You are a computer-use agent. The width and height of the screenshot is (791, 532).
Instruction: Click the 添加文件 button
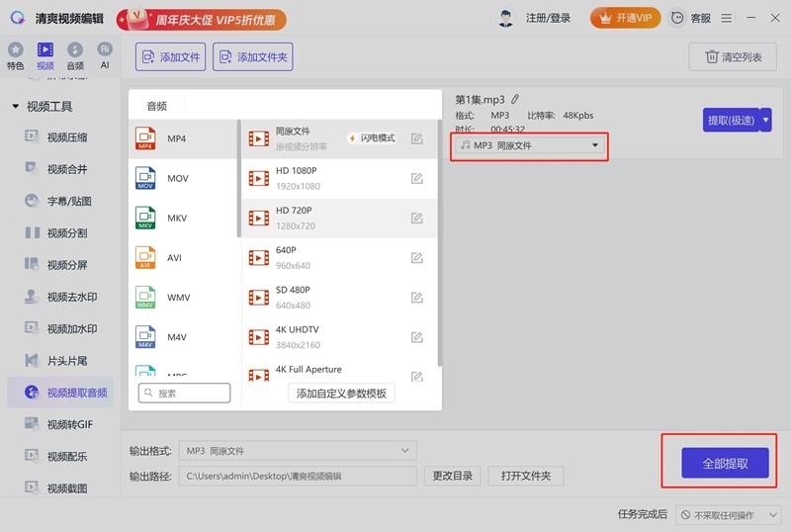pos(170,57)
